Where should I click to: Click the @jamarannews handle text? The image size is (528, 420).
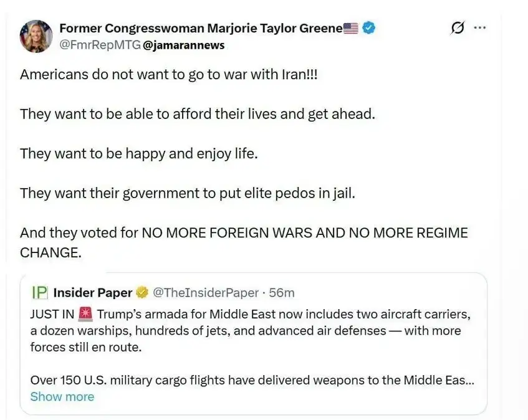click(x=183, y=45)
